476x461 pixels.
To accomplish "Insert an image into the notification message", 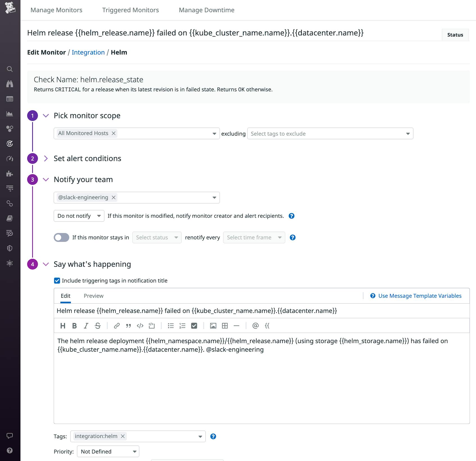I will click(x=214, y=326).
